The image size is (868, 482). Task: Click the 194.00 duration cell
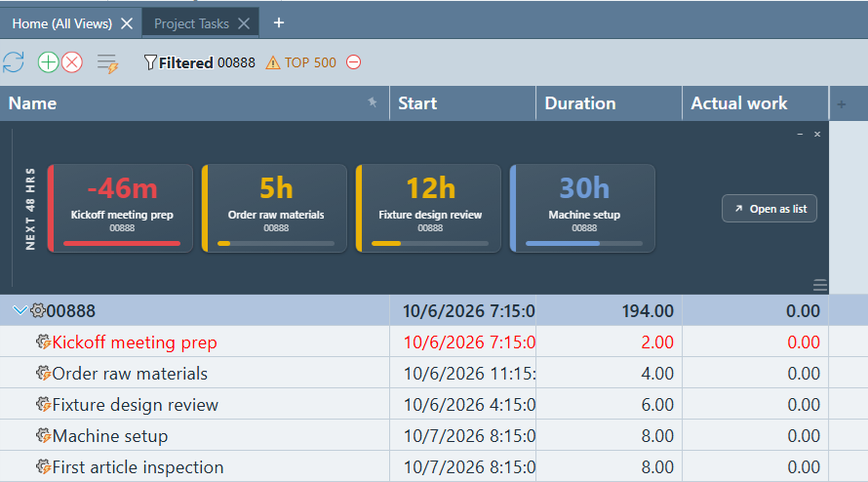click(x=609, y=311)
